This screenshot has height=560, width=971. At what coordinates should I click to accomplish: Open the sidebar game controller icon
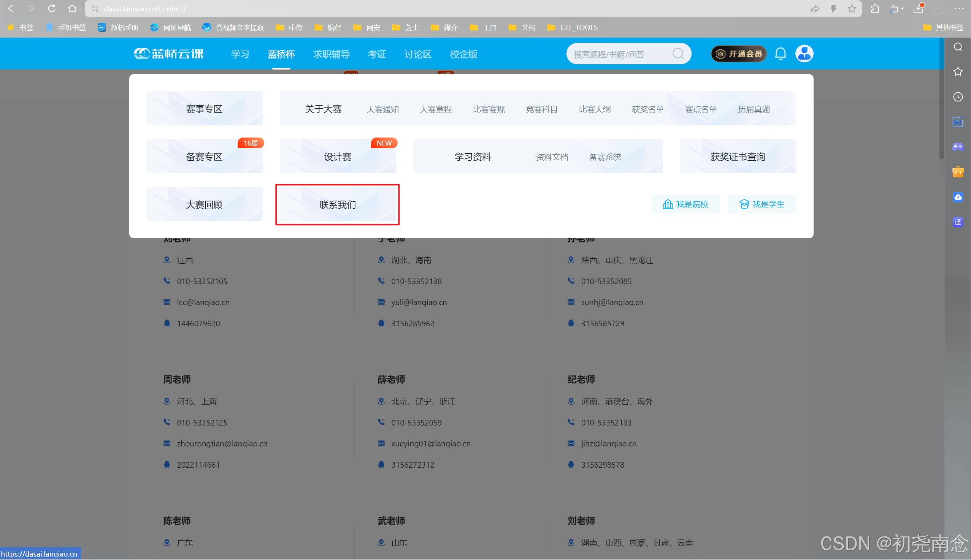958,147
